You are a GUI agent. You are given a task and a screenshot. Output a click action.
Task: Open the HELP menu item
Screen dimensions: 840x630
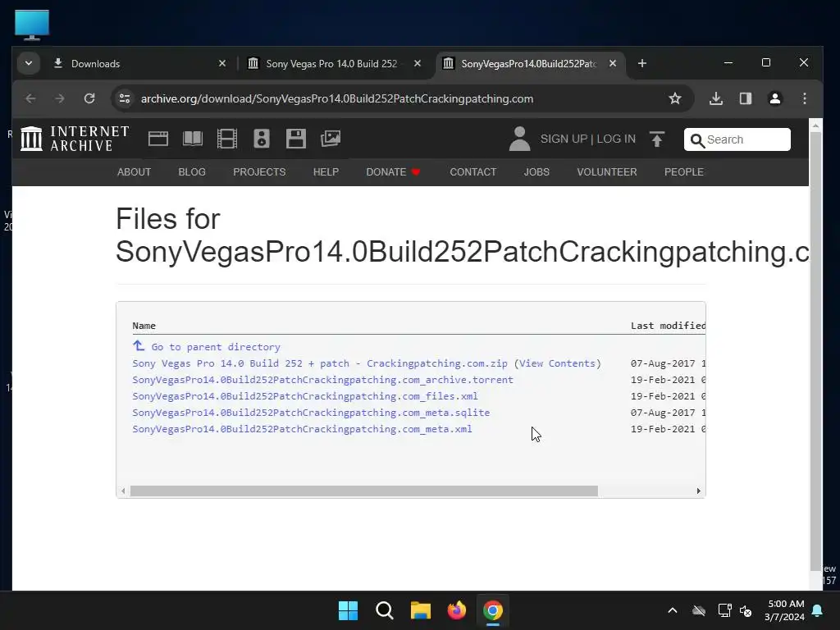[326, 172]
